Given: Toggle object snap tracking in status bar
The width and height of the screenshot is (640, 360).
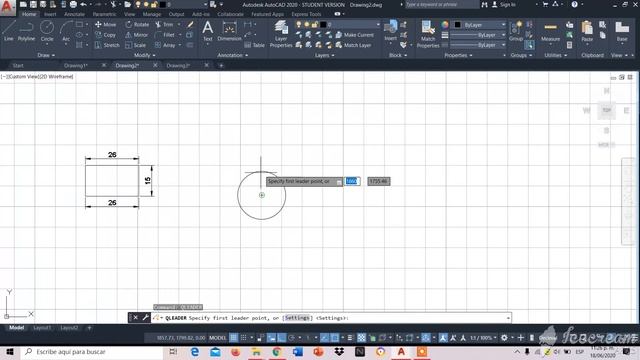Looking at the screenshot, I should click(x=324, y=338).
